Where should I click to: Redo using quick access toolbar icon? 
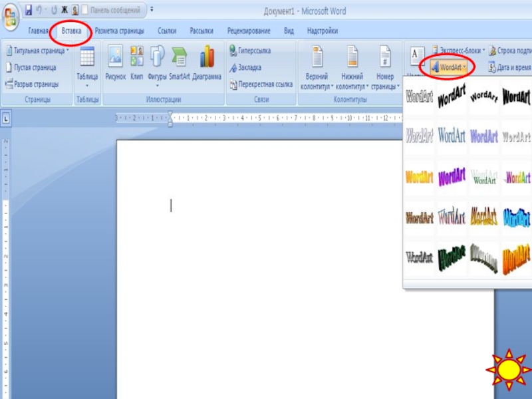(54, 10)
